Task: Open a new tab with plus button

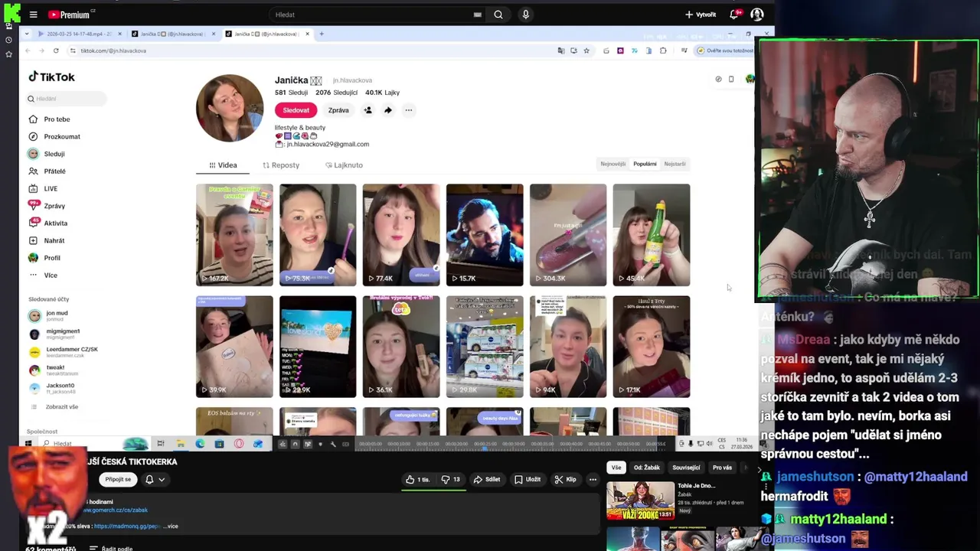Action: [x=322, y=34]
